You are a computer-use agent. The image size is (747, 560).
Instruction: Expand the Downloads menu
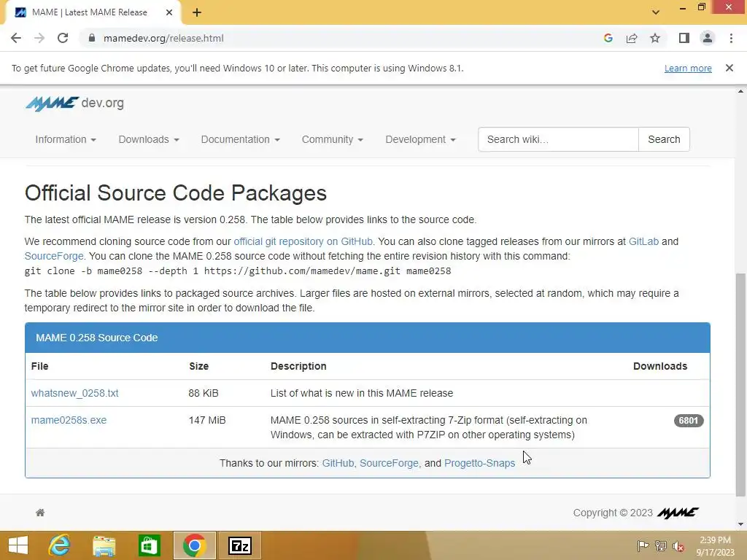pyautogui.click(x=149, y=139)
